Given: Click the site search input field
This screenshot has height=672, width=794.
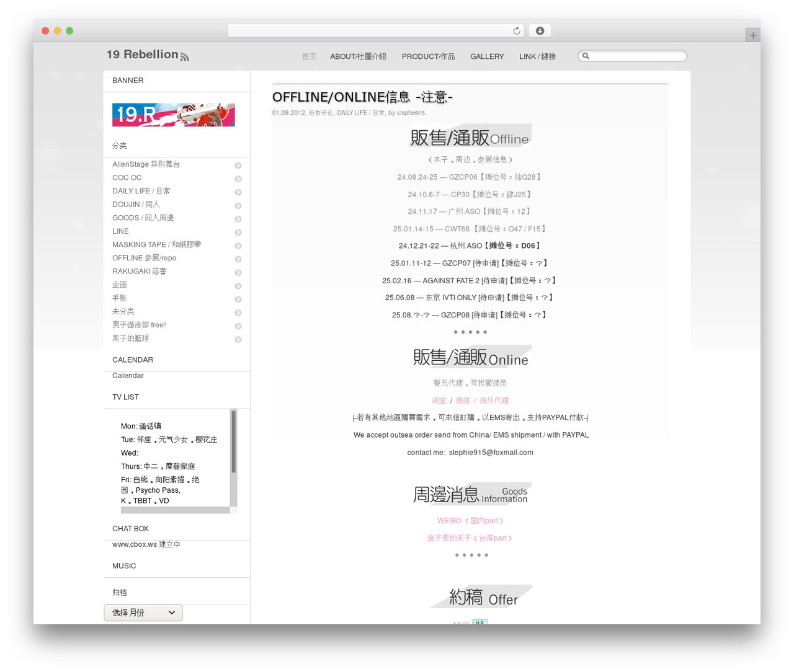Looking at the screenshot, I should [x=632, y=56].
